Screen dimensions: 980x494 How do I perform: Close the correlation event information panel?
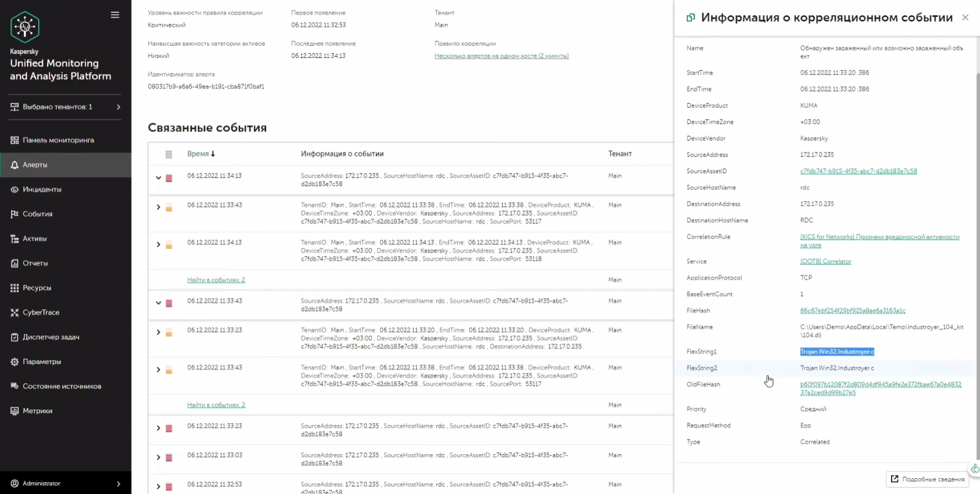coord(965,18)
